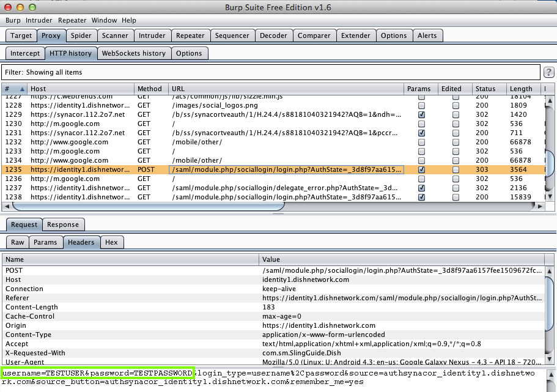Click the green window zoom button

(x=32, y=7)
